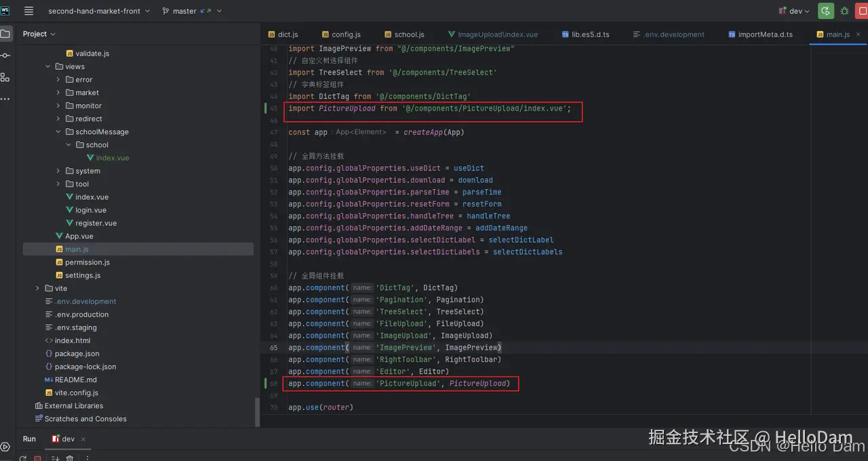This screenshot has width=868, height=461.
Task: Collapse the schoolMessage folder
Action: (58, 132)
